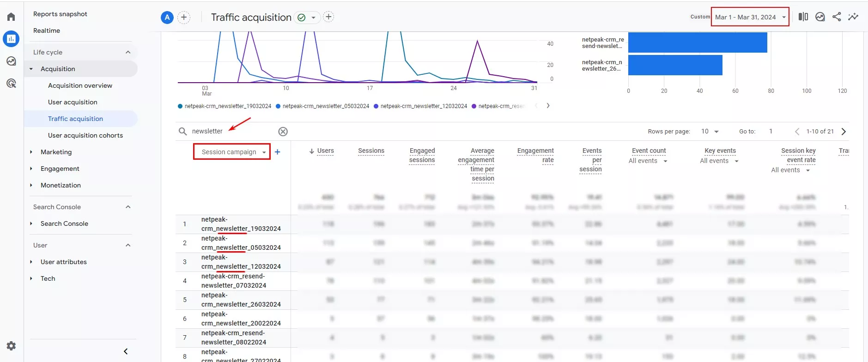Open the edit comparisons icon
Image resolution: width=868 pixels, height=362 pixels.
(803, 17)
